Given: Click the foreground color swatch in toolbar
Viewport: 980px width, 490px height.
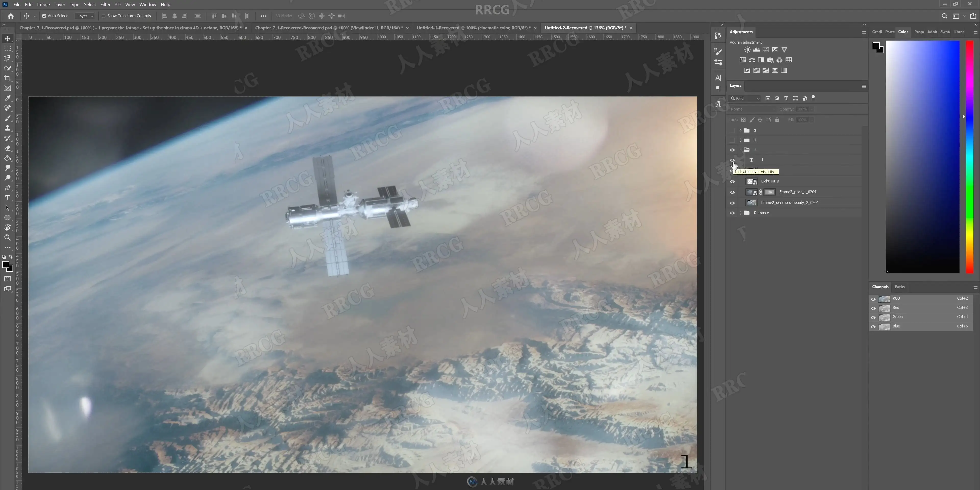Looking at the screenshot, I should tap(6, 265).
